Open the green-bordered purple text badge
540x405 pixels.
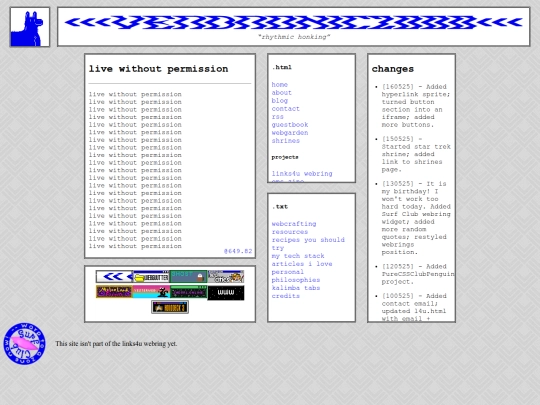click(188, 292)
